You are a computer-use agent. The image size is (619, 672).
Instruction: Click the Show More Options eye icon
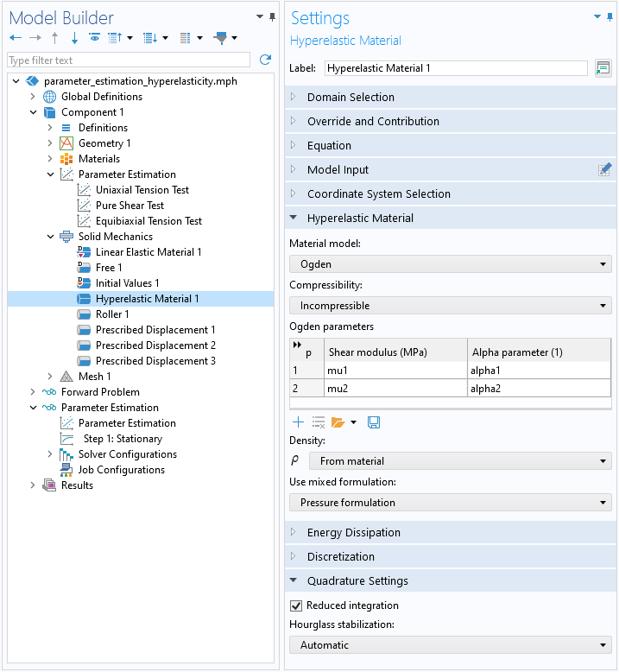(x=95, y=38)
